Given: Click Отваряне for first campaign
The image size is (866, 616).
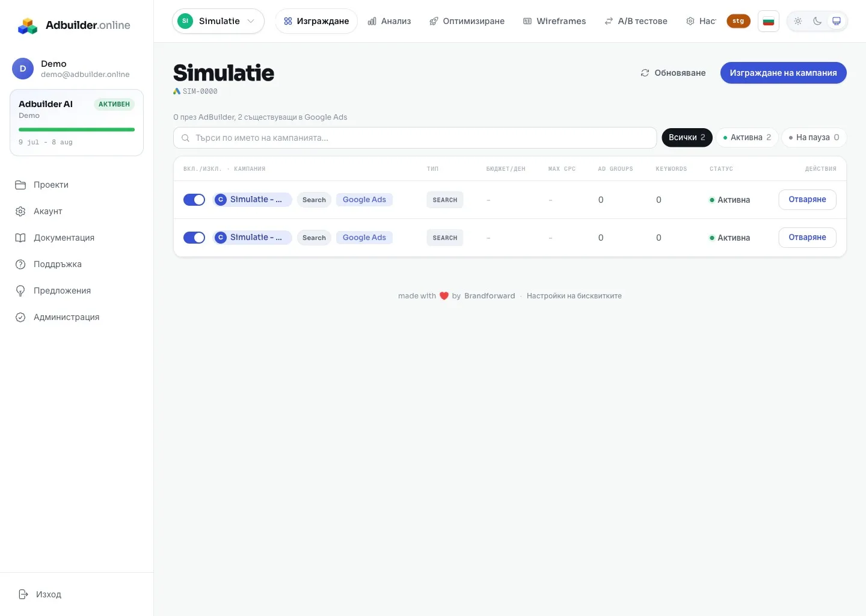Looking at the screenshot, I should click(x=807, y=200).
